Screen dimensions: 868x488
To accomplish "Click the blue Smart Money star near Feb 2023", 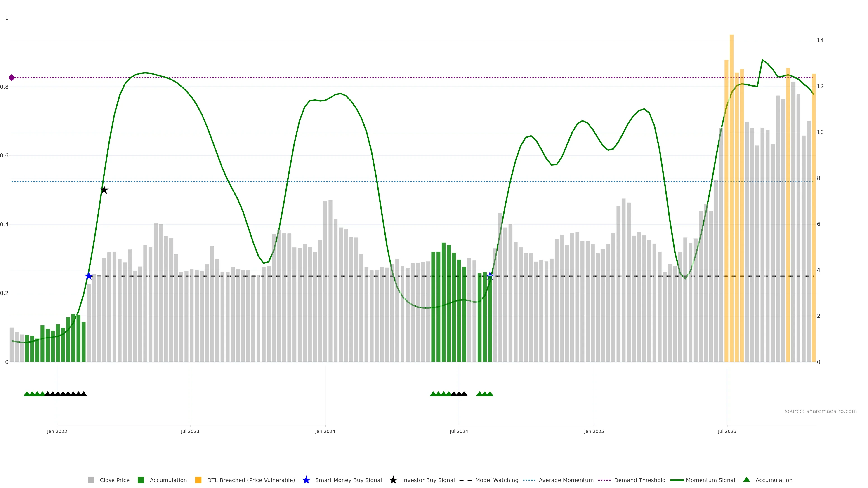I will [x=88, y=276].
